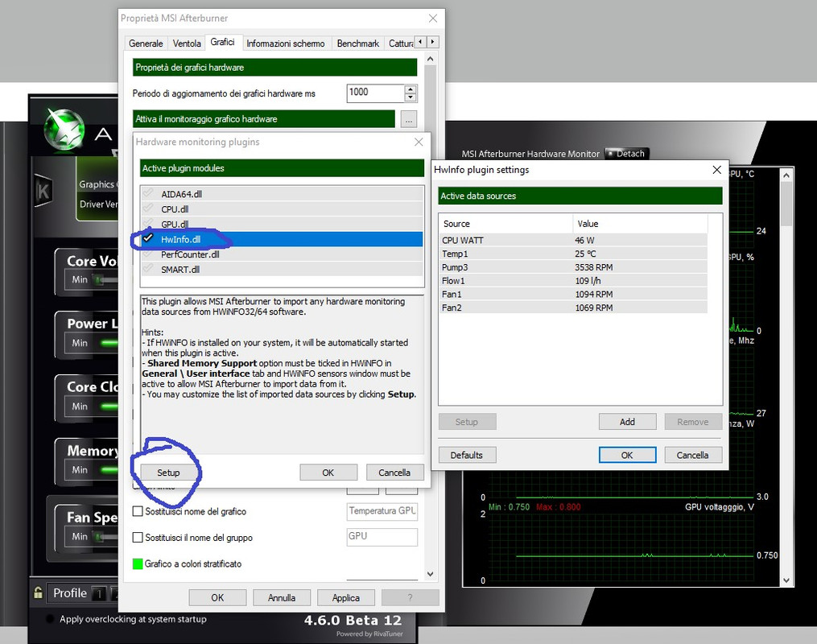Click Cancella in HwInfo plugin settings

point(693,455)
